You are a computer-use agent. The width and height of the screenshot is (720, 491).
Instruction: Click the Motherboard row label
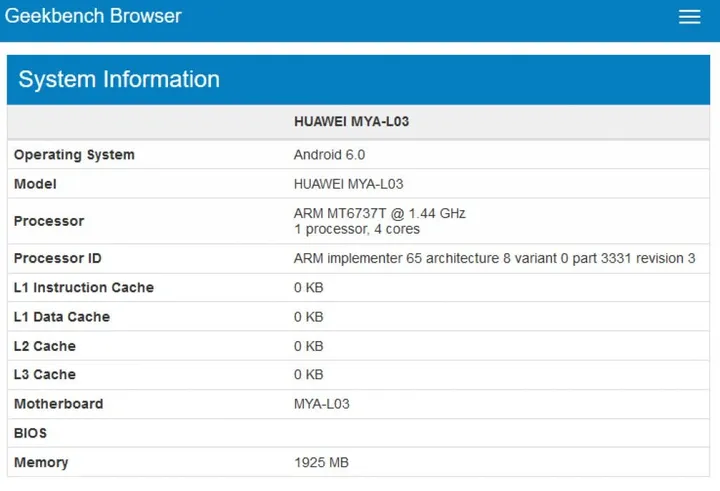(58, 404)
